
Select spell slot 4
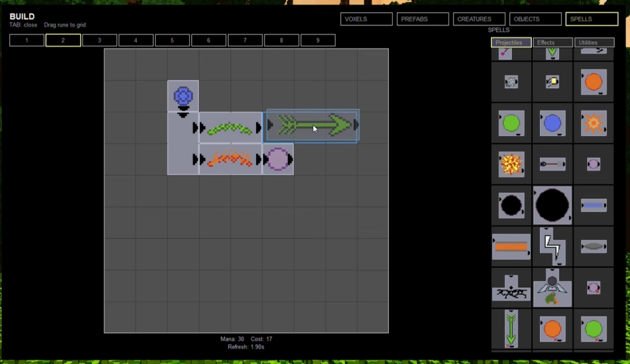(x=136, y=40)
